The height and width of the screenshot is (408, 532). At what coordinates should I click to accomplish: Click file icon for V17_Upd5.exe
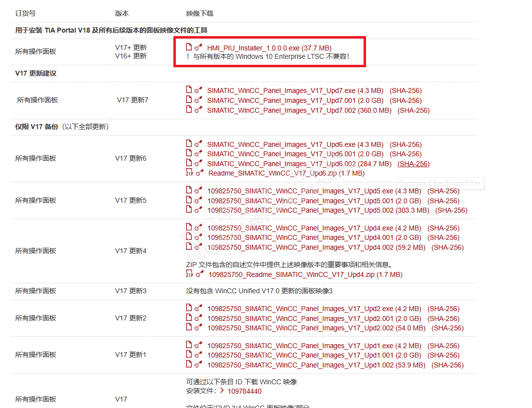[x=189, y=190]
